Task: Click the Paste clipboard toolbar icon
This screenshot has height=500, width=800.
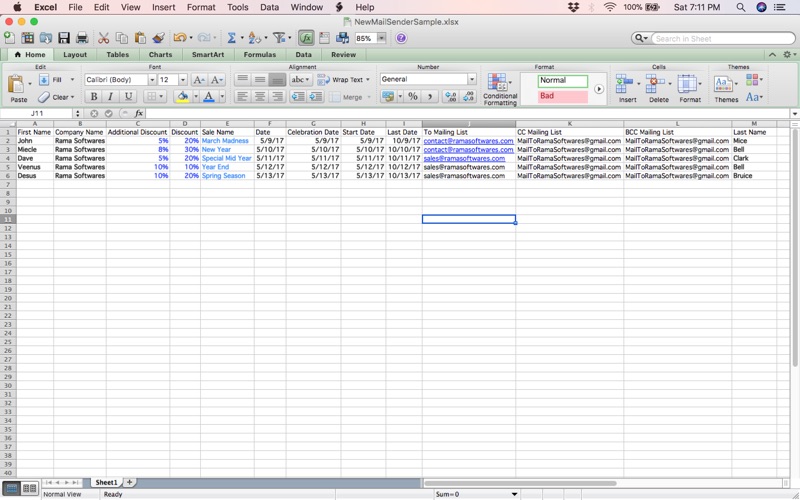Action: [140, 38]
